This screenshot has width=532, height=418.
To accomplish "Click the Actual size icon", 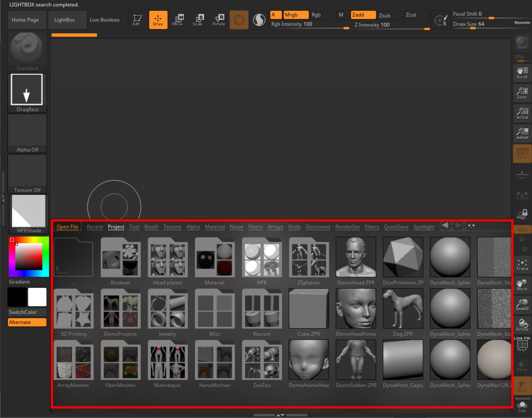I will coord(522,113).
